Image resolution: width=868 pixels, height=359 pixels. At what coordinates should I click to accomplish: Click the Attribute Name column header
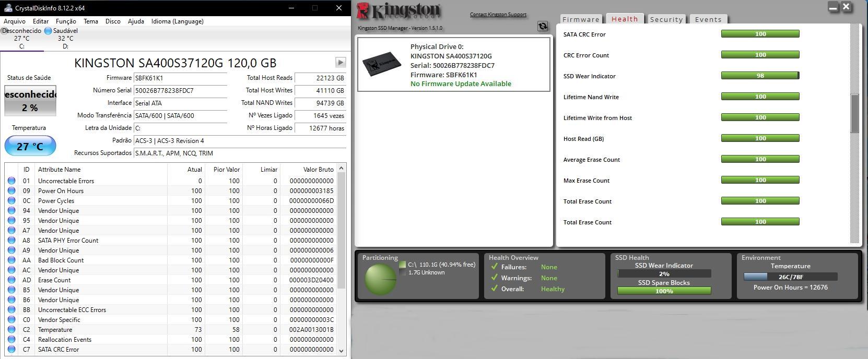pyautogui.click(x=101, y=170)
